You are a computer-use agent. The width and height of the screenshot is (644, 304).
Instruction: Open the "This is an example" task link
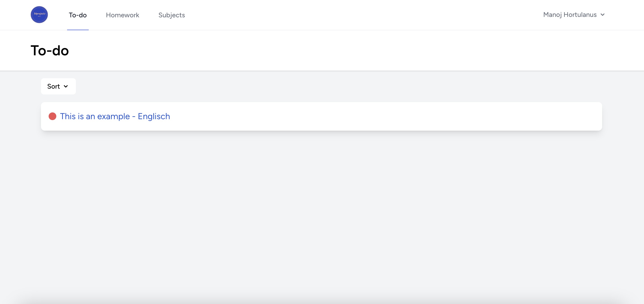(95, 116)
